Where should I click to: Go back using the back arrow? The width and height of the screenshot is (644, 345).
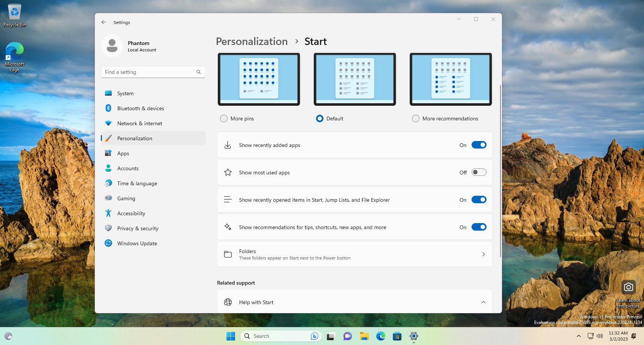103,22
